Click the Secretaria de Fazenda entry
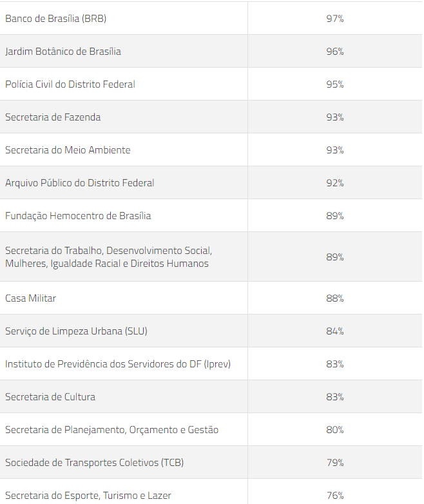 click(53, 117)
